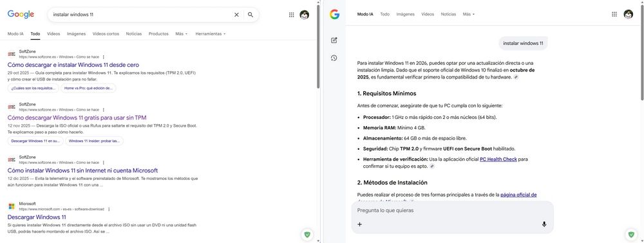Click the plus icon in the ask box
The image size is (644, 243).
(x=360, y=224)
